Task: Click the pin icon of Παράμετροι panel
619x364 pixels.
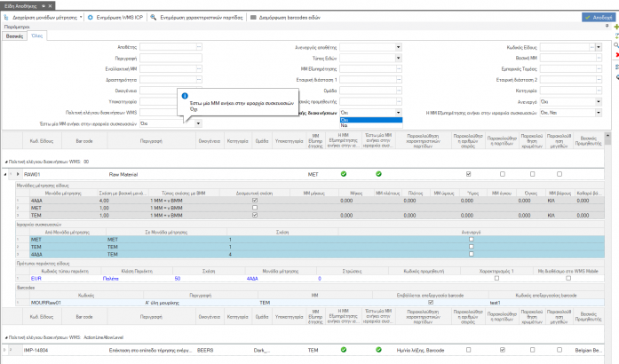Action: 607,26
